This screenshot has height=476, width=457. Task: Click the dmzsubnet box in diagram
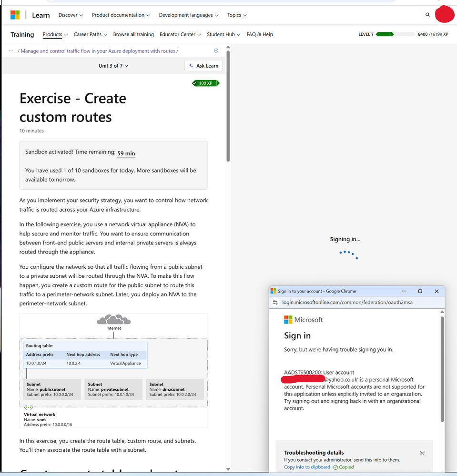(174, 389)
